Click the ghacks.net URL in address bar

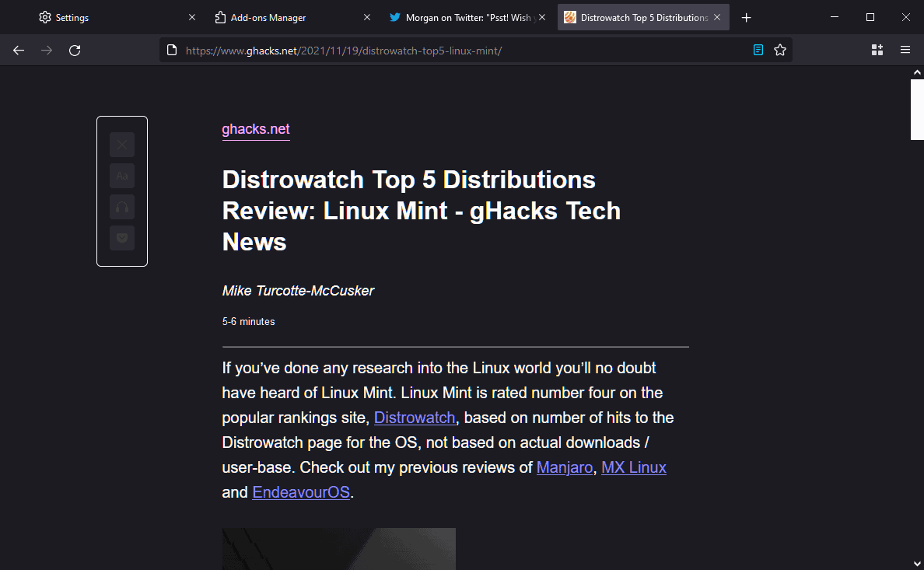click(x=344, y=51)
